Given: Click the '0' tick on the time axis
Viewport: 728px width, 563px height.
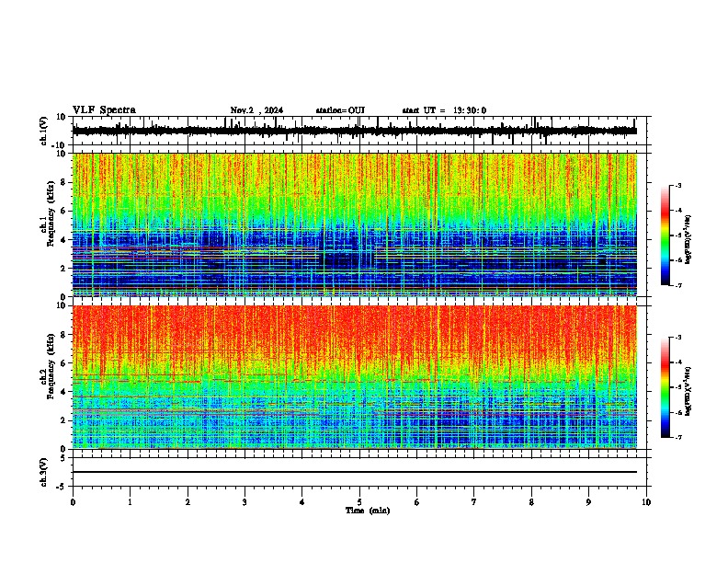Looking at the screenshot, I should [x=73, y=502].
